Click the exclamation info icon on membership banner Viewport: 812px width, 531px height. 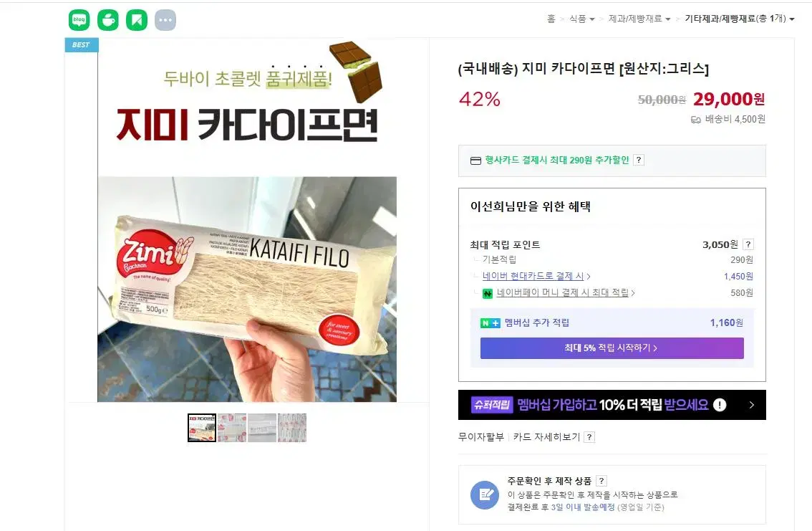point(720,405)
